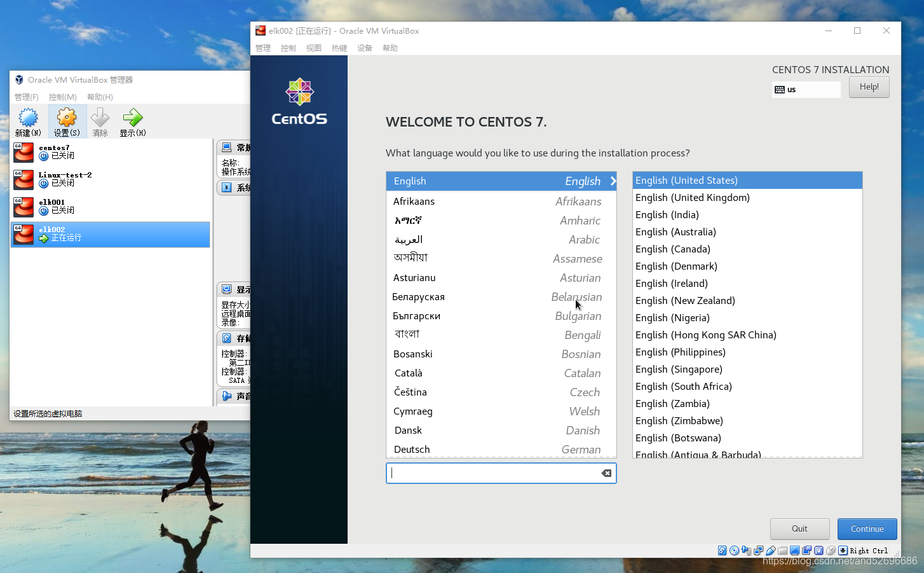Click the Audio (声音) section speaker icon
Image resolution: width=924 pixels, height=573 pixels.
(226, 396)
